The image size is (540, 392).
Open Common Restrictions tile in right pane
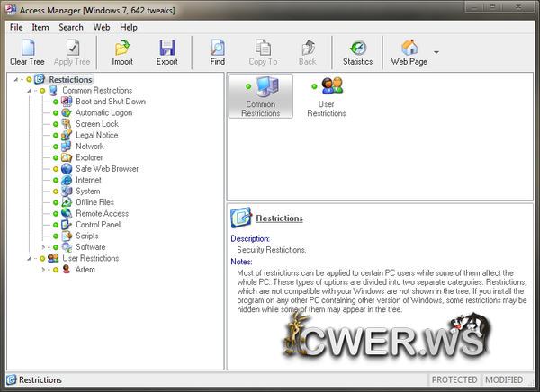pyautogui.click(x=261, y=96)
